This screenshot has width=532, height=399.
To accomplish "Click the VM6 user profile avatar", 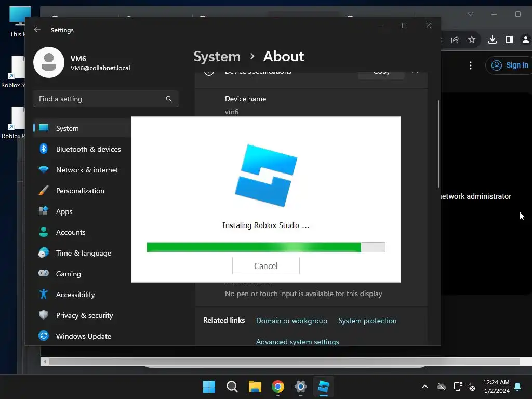I will click(49, 62).
